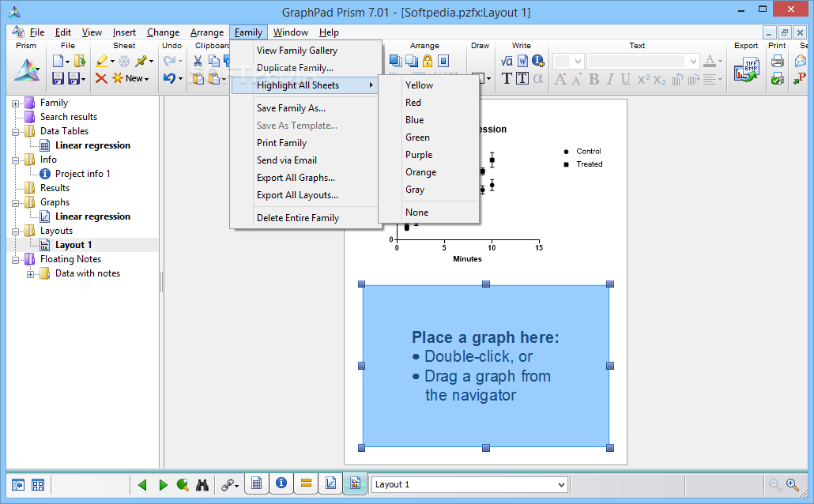Click the chain link icon in status bar
Viewport: 814px width, 504px height.
(x=228, y=485)
